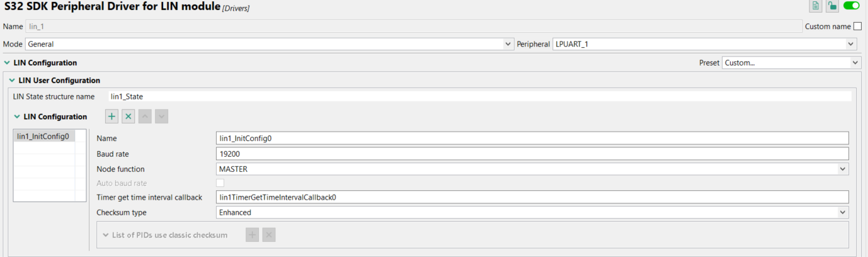Click the Baud rate input field
This screenshot has height=257, width=868.
(x=532, y=154)
